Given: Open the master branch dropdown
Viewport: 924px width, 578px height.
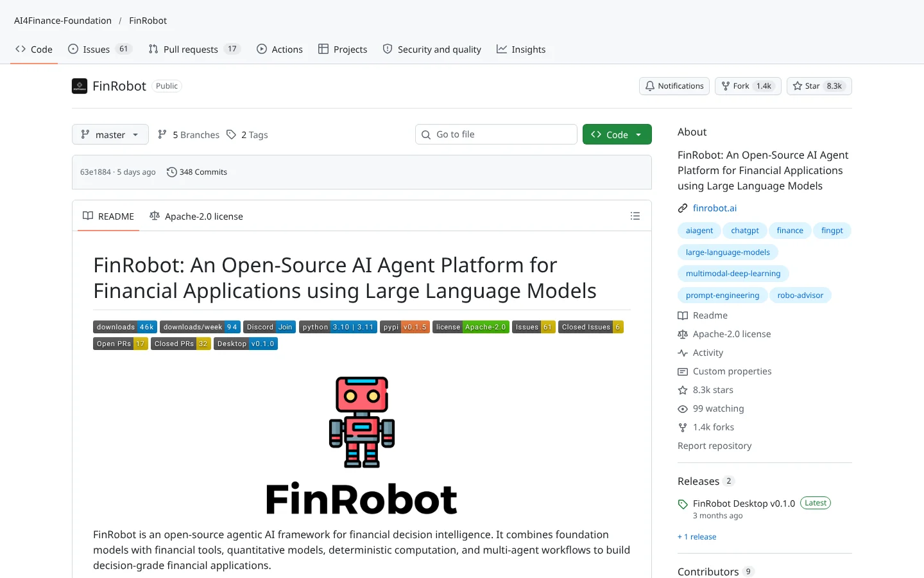Looking at the screenshot, I should point(110,134).
